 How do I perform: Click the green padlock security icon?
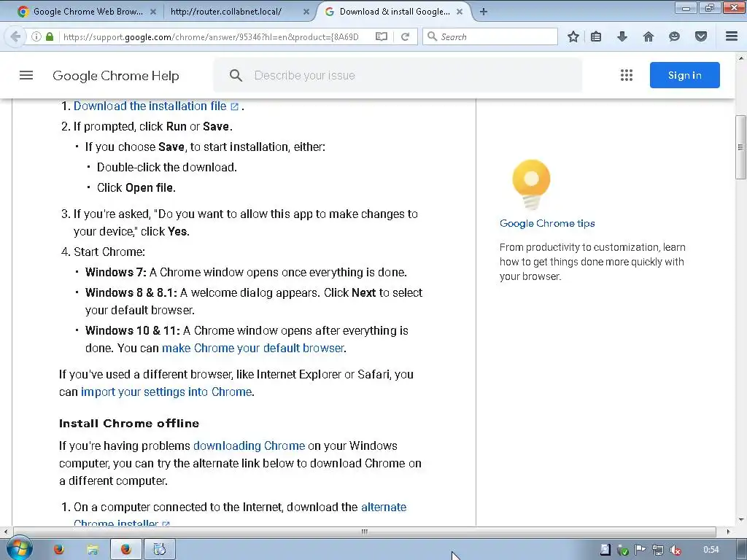pos(50,36)
